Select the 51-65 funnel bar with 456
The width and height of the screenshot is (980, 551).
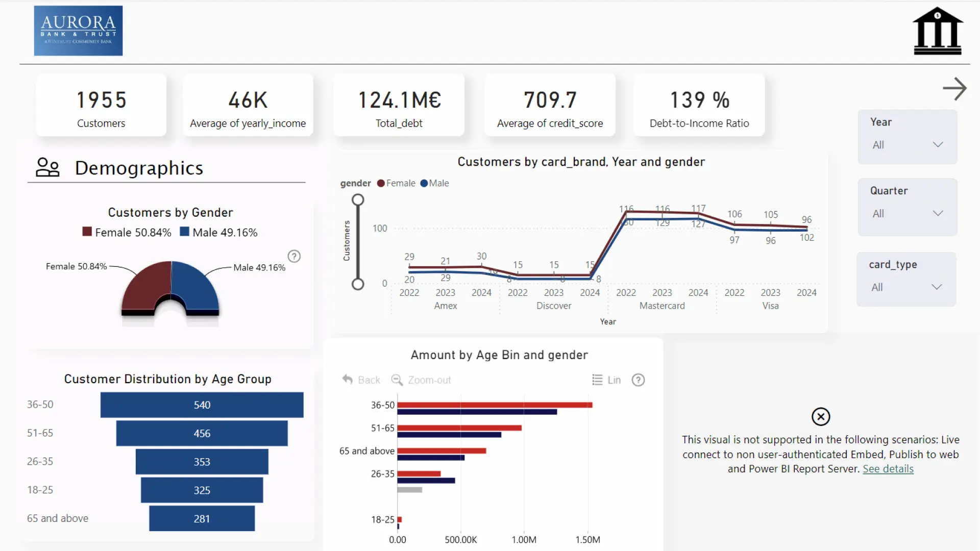coord(202,433)
